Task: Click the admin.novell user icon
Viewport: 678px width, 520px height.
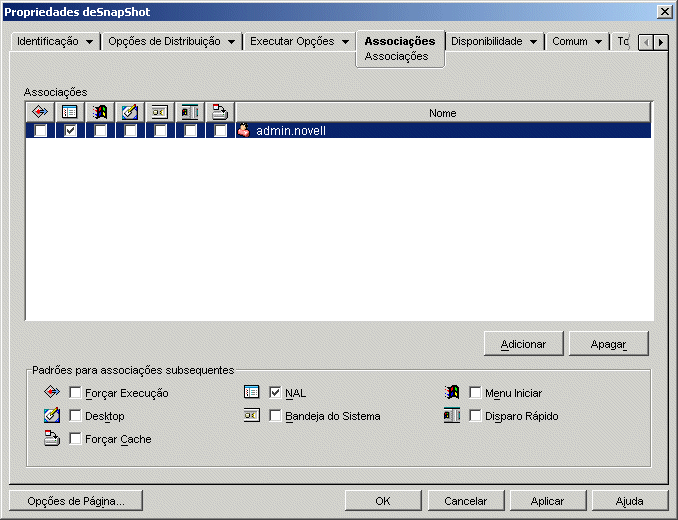Action: 244,130
